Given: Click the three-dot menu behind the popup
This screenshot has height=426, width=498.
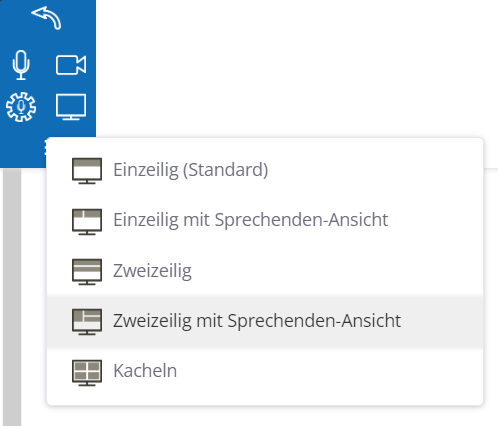Looking at the screenshot, I should pyautogui.click(x=45, y=148).
